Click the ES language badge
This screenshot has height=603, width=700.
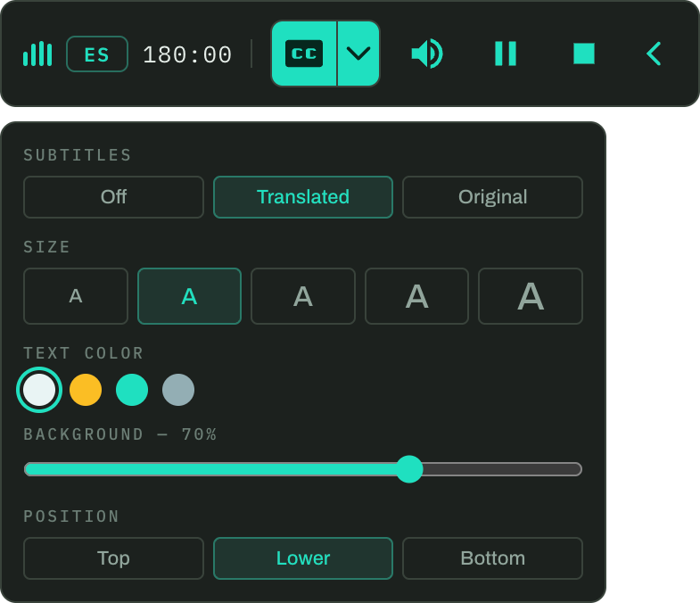97,54
